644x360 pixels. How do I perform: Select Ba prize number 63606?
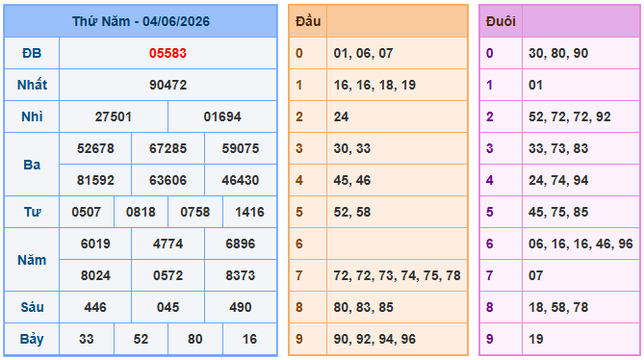[x=167, y=180]
